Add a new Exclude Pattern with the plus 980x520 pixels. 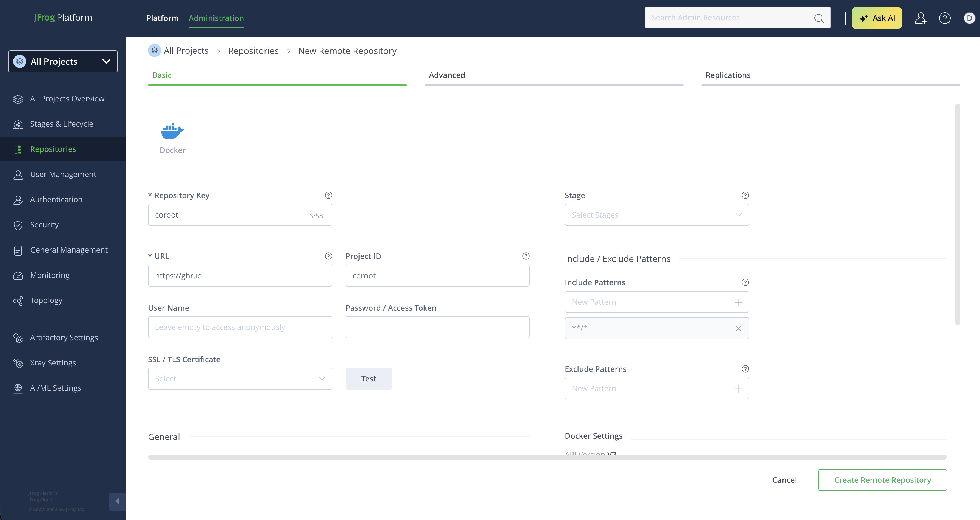tap(738, 388)
